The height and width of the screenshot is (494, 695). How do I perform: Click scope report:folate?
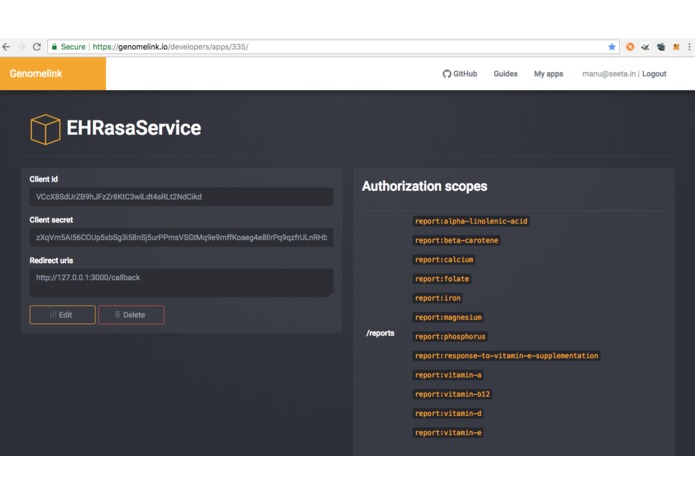[442, 279]
